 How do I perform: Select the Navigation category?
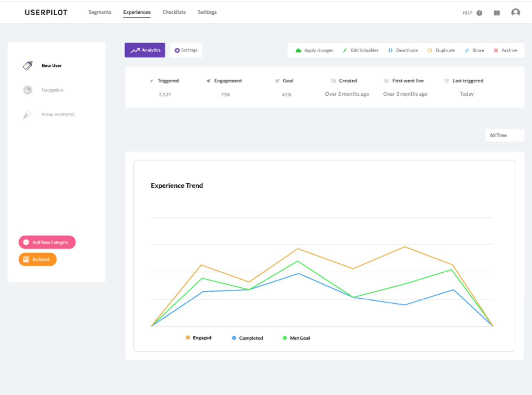pos(52,90)
